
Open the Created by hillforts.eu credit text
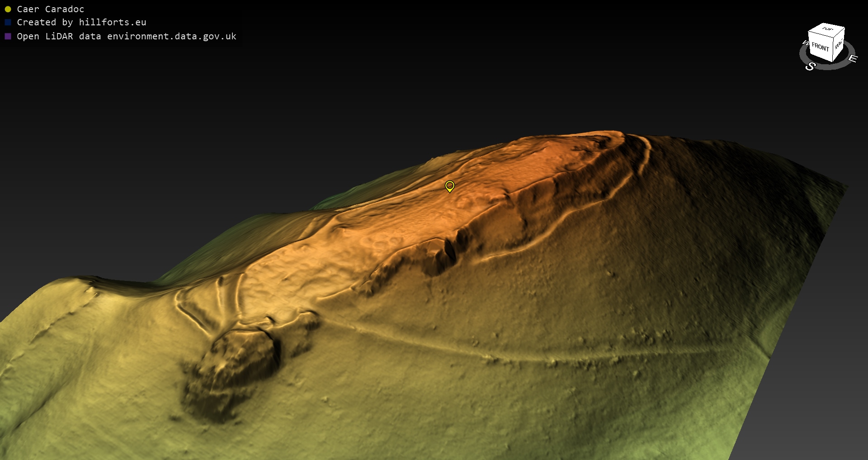[x=81, y=23]
